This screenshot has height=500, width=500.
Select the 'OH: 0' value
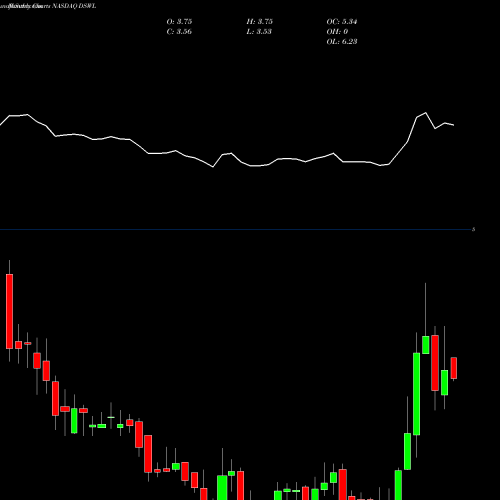click(337, 32)
